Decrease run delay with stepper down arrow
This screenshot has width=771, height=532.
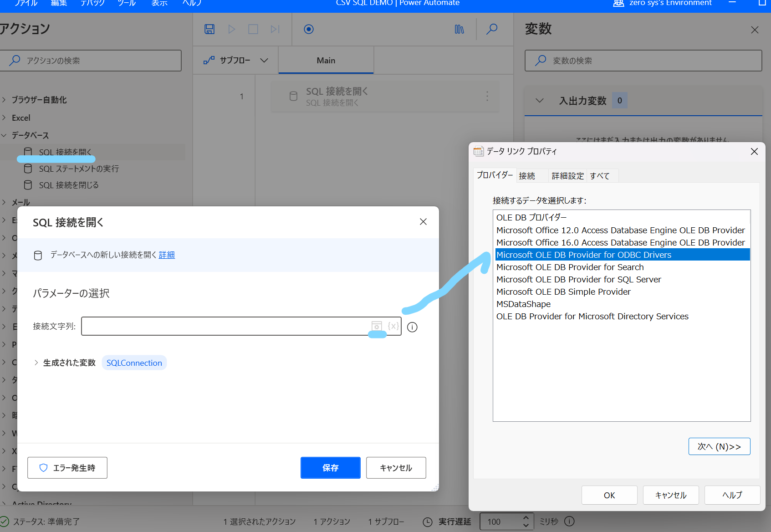[526, 525]
